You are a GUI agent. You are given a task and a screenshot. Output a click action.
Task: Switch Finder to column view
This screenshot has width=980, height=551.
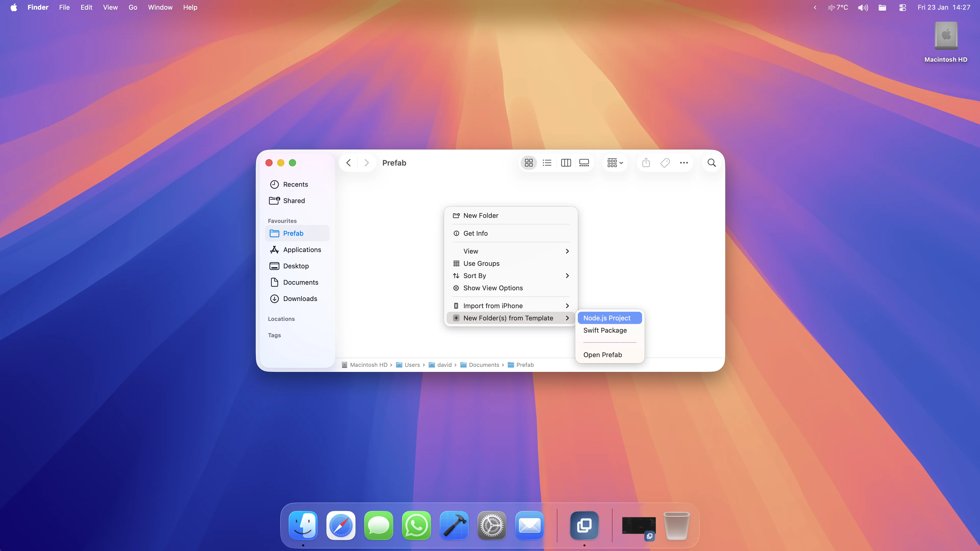[x=566, y=162]
